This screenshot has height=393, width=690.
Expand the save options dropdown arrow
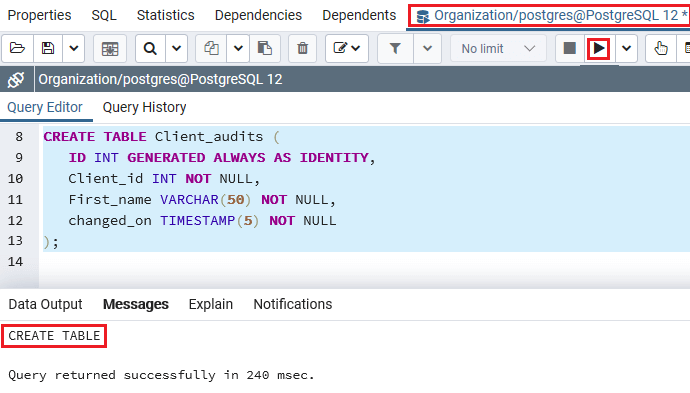pos(73,48)
